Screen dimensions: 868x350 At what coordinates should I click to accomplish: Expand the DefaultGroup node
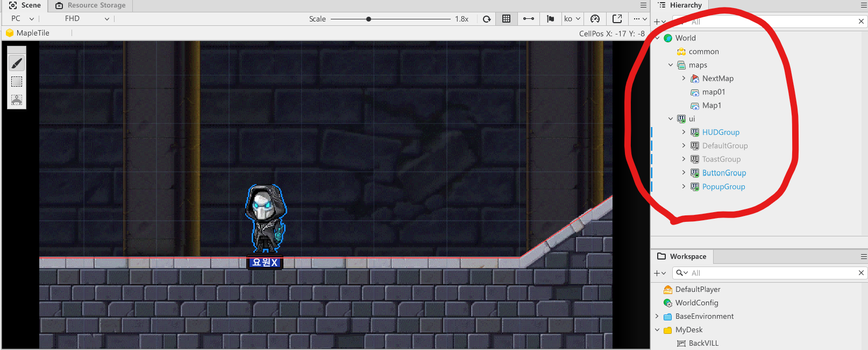pos(684,146)
